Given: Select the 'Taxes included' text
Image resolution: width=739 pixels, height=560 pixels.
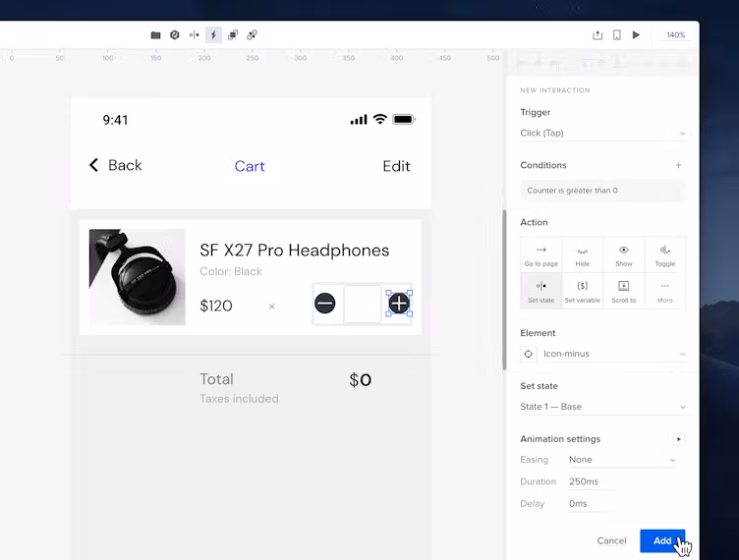Looking at the screenshot, I should point(239,399).
